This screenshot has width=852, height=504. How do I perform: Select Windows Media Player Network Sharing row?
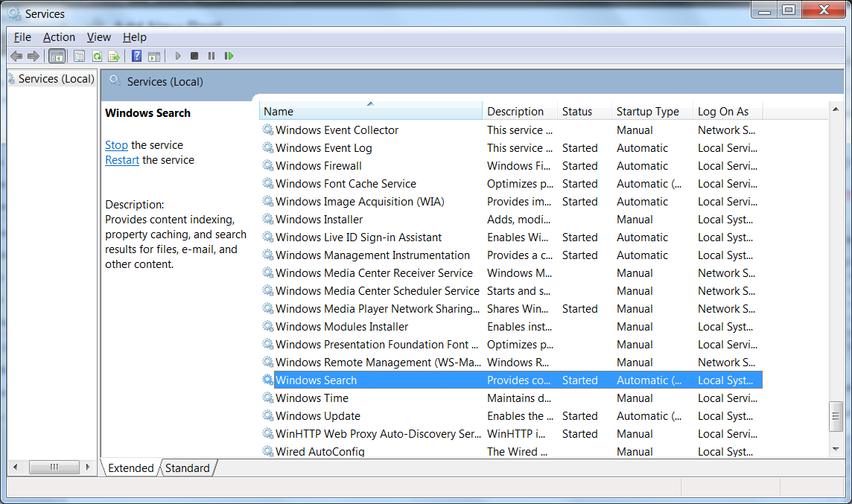(511, 308)
